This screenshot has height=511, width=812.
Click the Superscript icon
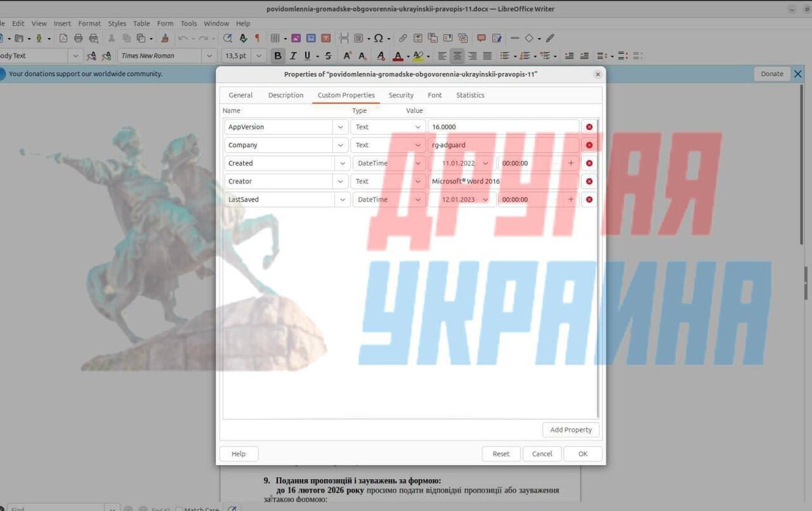(347, 56)
